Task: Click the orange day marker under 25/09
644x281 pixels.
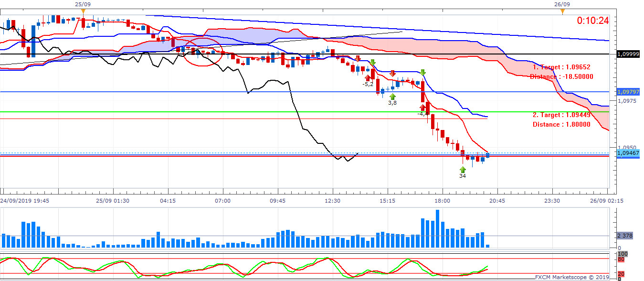Action: coord(83,11)
